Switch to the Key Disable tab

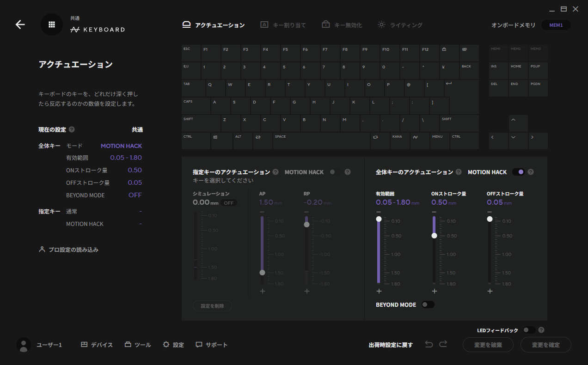[x=342, y=25]
